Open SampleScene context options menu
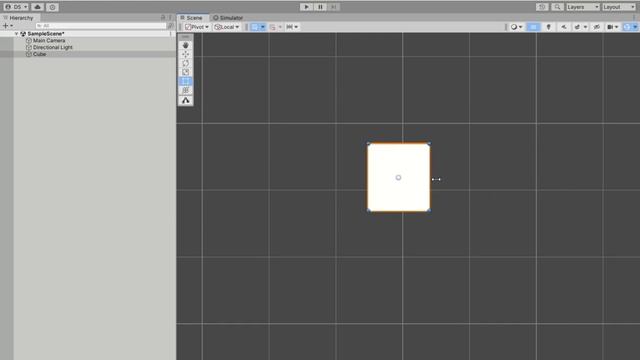The image size is (640, 360). [x=171, y=34]
